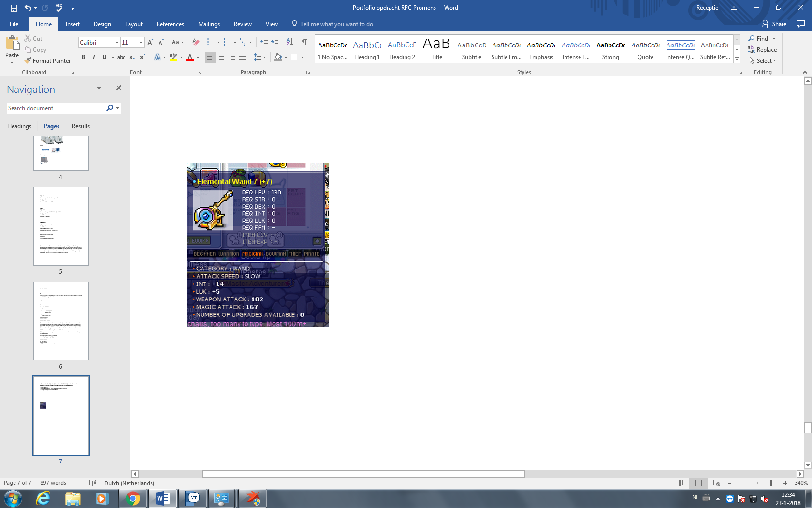This screenshot has height=508, width=812.
Task: Toggle italic formatting
Action: tap(94, 57)
